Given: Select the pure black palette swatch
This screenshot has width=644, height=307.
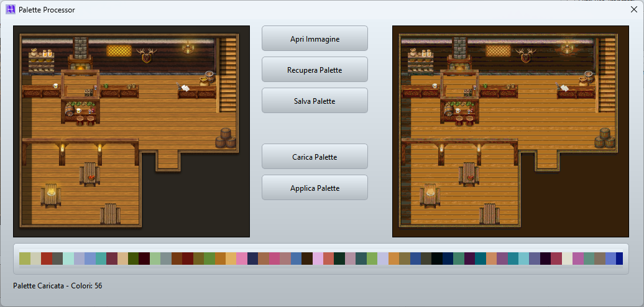Looking at the screenshot, I should click(437, 259).
